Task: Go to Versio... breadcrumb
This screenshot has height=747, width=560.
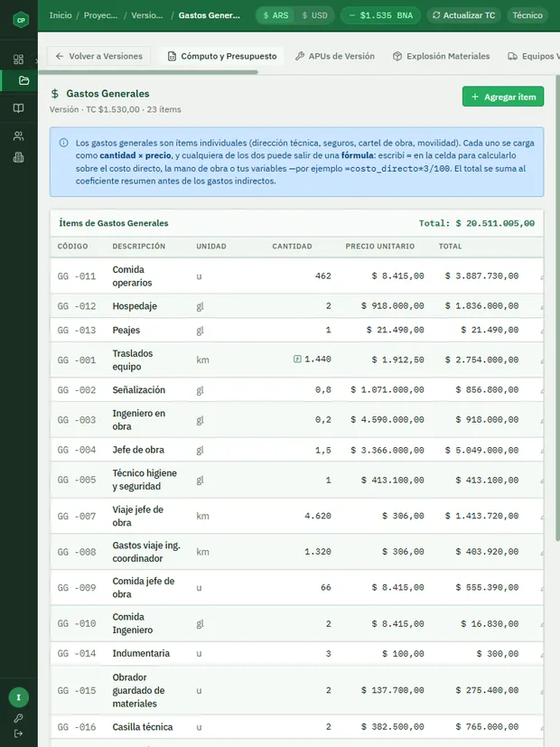Action: point(146,15)
